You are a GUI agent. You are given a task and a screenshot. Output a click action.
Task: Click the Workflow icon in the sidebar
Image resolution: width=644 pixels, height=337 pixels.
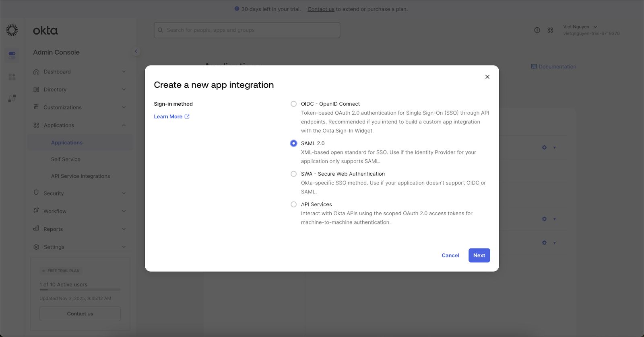point(36,211)
